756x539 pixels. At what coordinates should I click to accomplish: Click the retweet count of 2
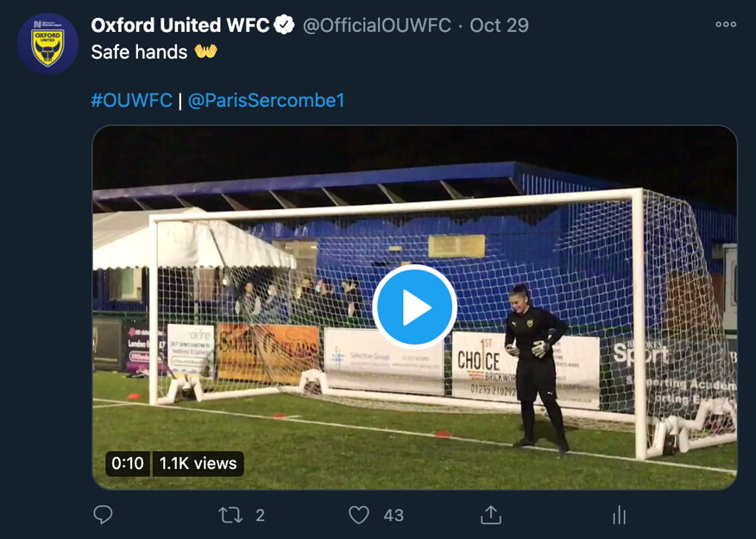pos(260,516)
